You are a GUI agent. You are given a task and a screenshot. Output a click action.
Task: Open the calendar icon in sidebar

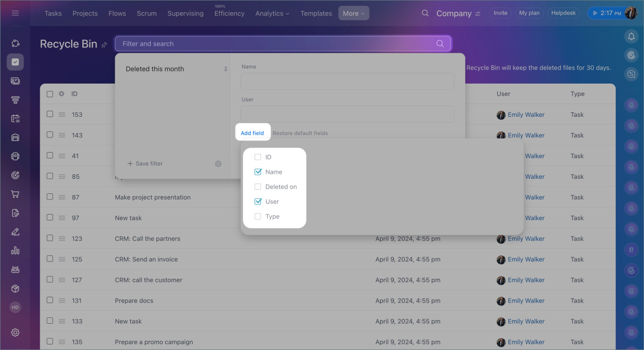(x=15, y=118)
